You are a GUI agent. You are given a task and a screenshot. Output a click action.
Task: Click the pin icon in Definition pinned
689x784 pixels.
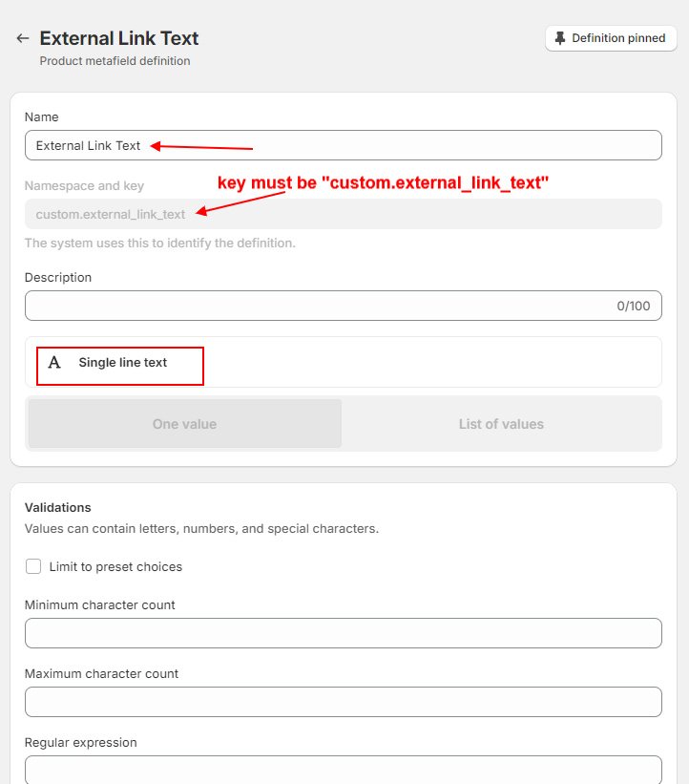pyautogui.click(x=560, y=38)
